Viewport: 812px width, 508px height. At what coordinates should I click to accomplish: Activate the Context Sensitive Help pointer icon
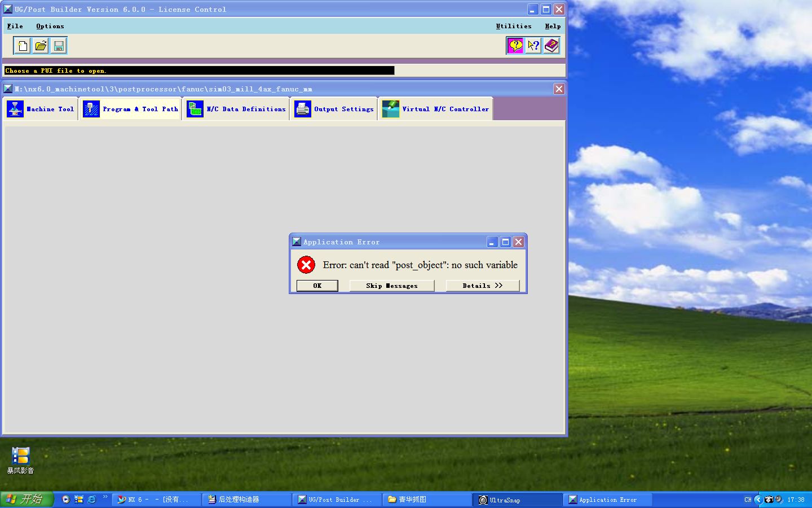[533, 46]
